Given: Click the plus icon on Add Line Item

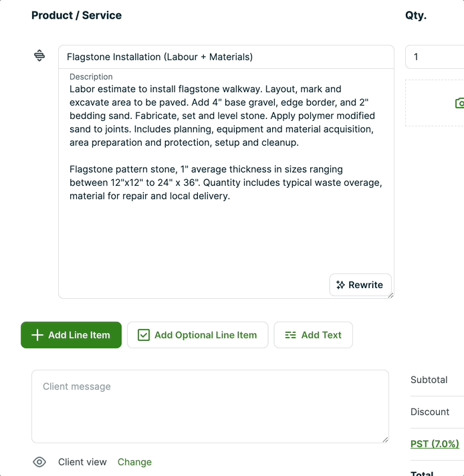Looking at the screenshot, I should click(x=37, y=335).
